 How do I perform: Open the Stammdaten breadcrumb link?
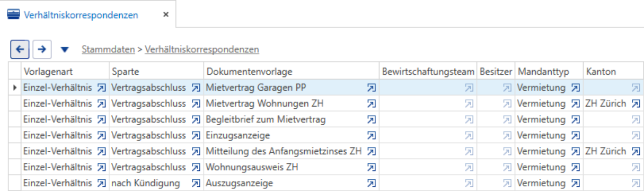pyautogui.click(x=108, y=49)
